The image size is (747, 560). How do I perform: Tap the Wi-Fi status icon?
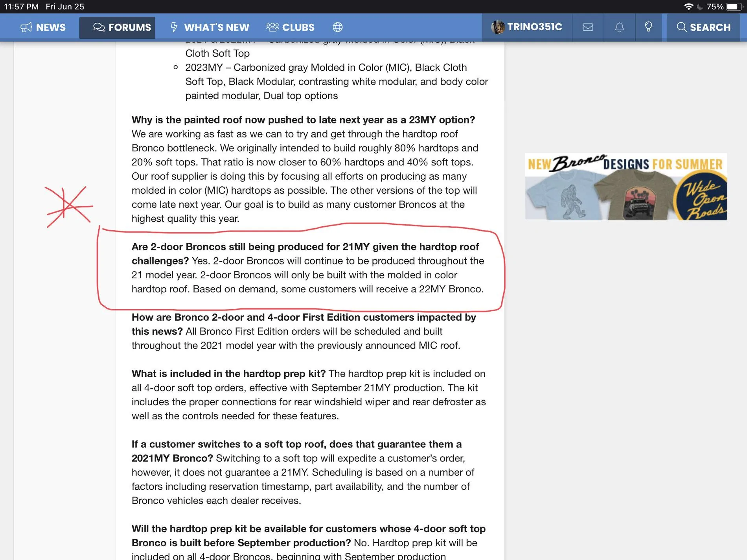688,7
